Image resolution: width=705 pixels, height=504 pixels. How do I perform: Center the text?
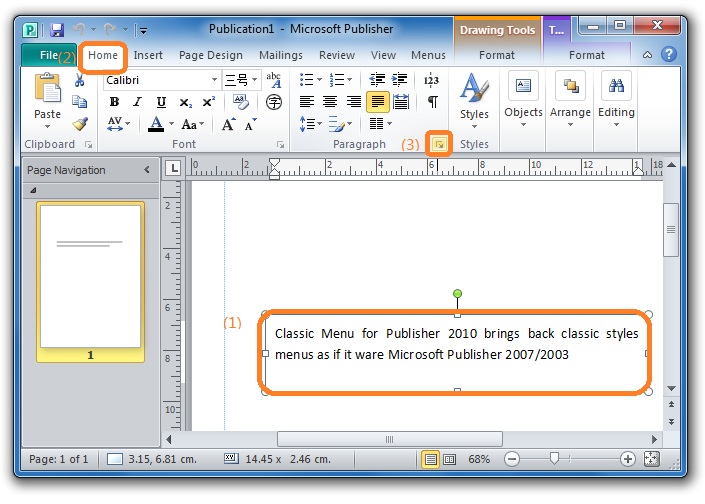330,102
